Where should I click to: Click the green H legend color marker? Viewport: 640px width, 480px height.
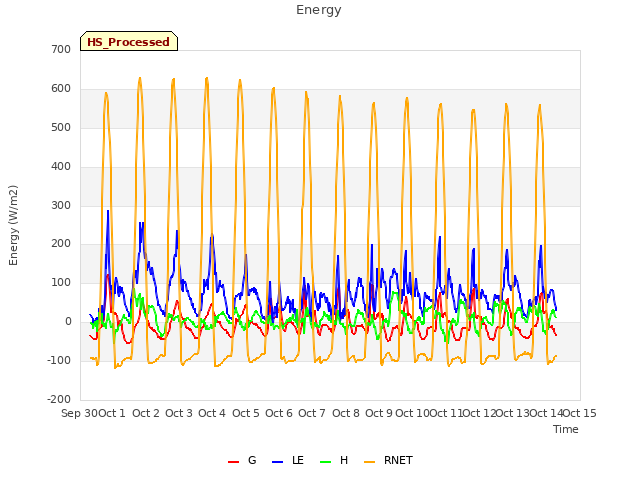326,462
